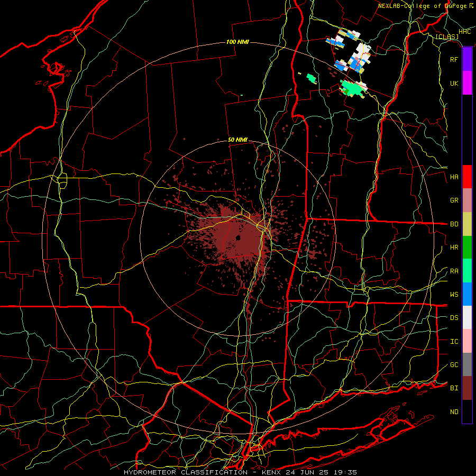Viewport: 476px width, 476px height.
Task: Click the BD yellow legend swatch
Action: coord(467,224)
